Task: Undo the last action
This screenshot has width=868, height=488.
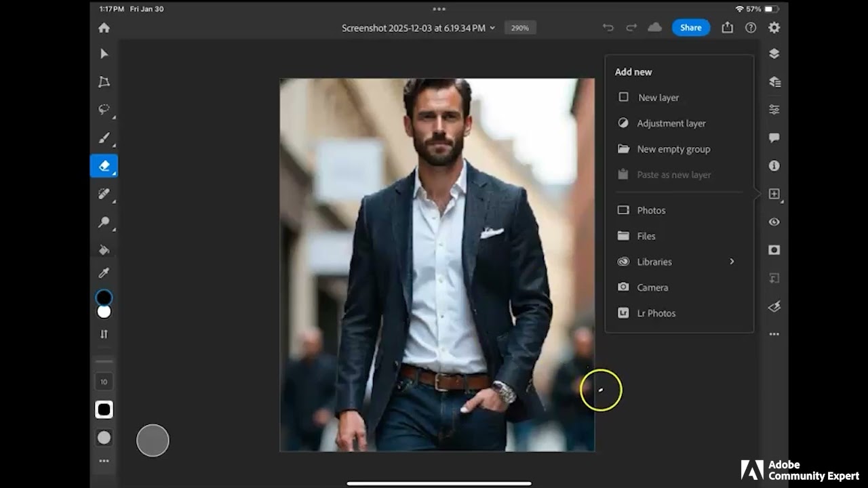Action: click(608, 28)
